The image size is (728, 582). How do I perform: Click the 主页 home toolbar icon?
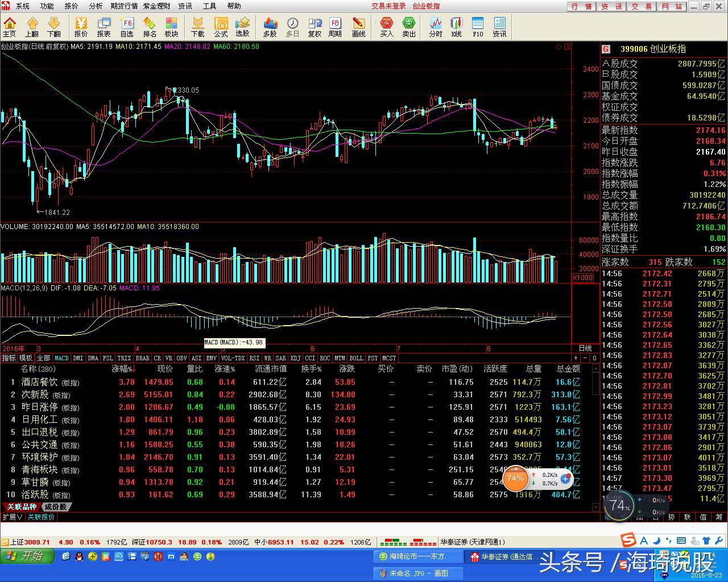10,27
